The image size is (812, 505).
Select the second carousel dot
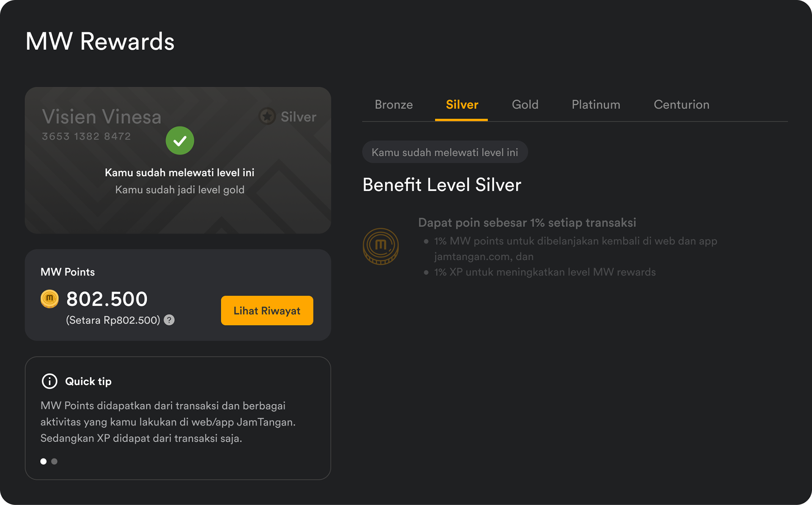click(54, 461)
